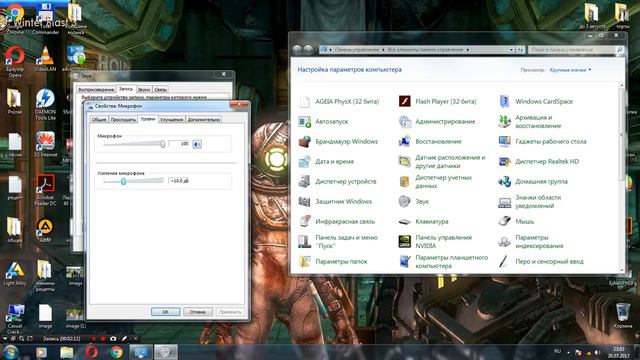Click the microphone level value field
640x360 pixels.
180,144
